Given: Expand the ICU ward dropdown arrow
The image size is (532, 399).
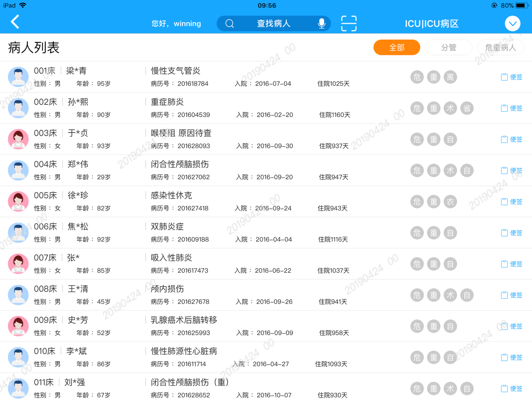Looking at the screenshot, I should pyautogui.click(x=512, y=24).
